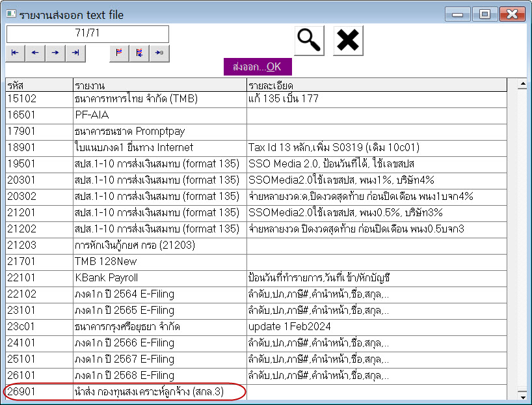This screenshot has height=405, width=532.
Task: Click the รายละเอียด column header
Action: point(377,85)
